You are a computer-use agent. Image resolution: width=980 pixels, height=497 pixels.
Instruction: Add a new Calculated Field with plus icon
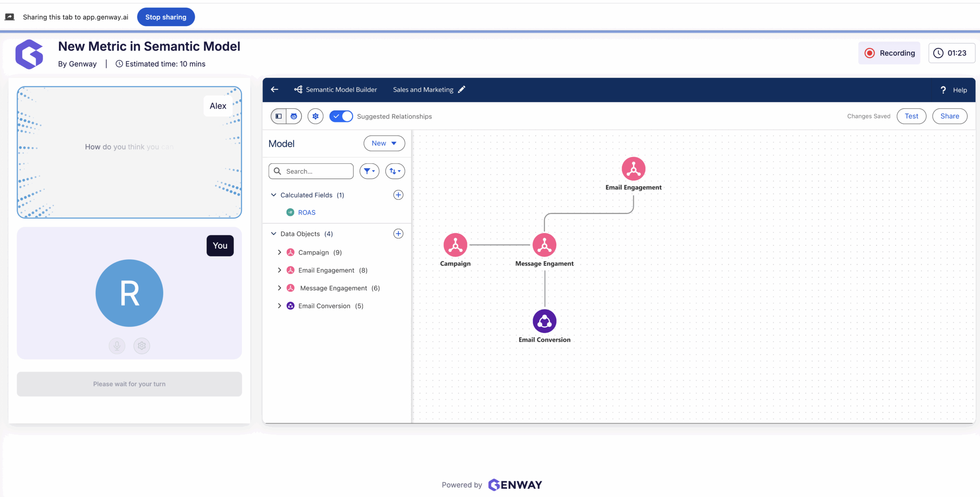398,195
